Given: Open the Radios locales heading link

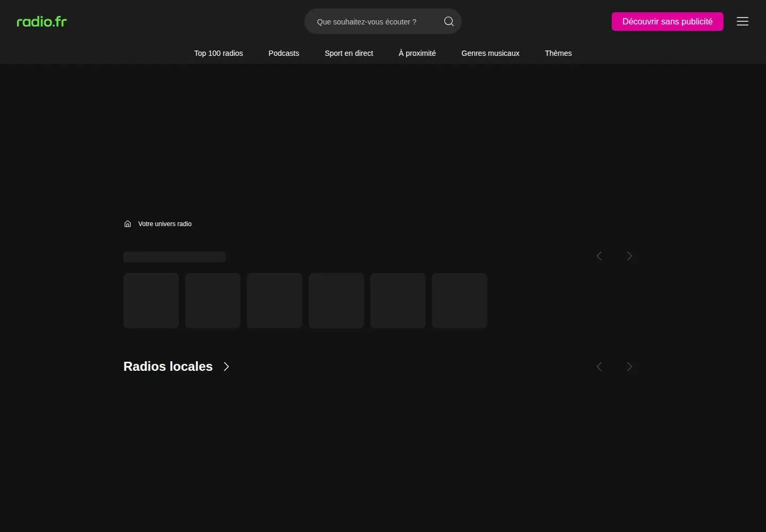Looking at the screenshot, I should click(168, 367).
